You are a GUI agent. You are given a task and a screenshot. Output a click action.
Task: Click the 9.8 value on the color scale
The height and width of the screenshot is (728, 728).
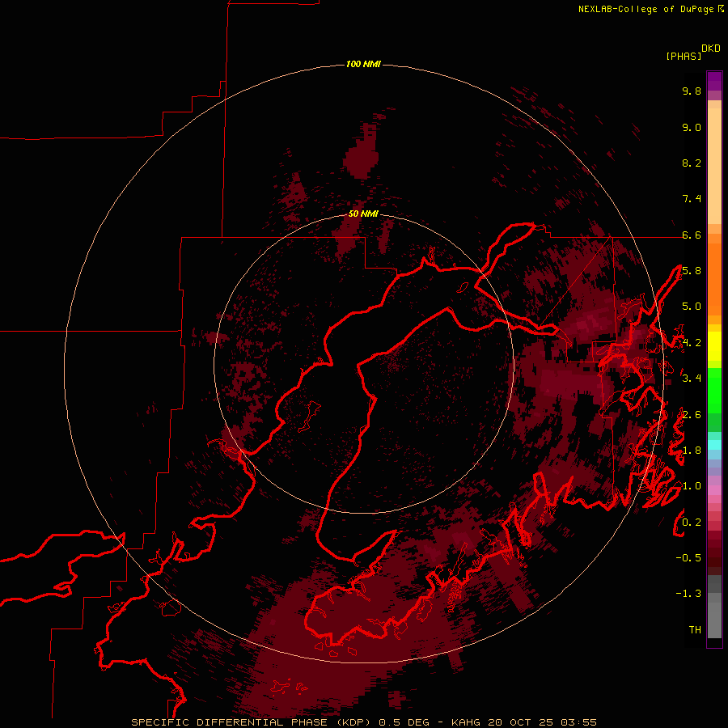click(692, 91)
